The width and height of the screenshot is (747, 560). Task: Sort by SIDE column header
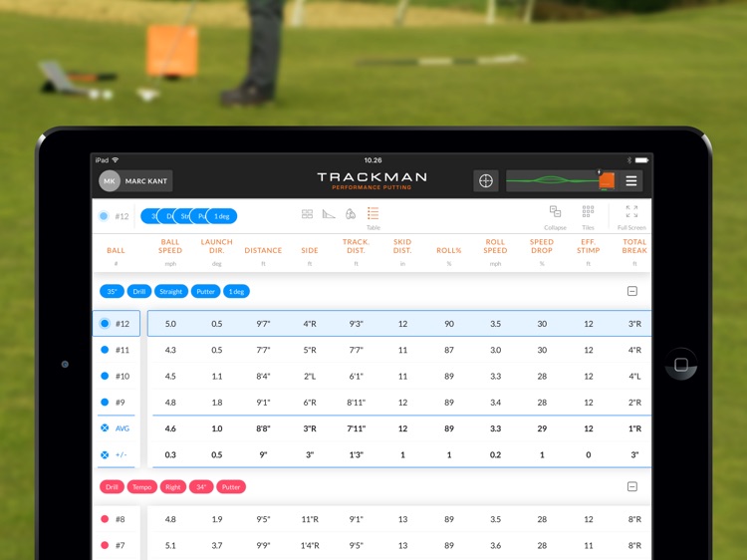tap(310, 250)
